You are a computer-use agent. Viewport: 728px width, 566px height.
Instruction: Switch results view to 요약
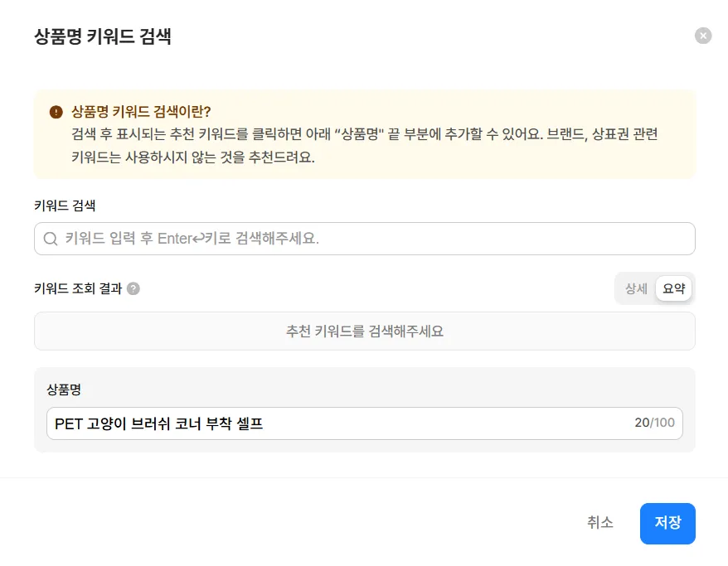coord(673,288)
